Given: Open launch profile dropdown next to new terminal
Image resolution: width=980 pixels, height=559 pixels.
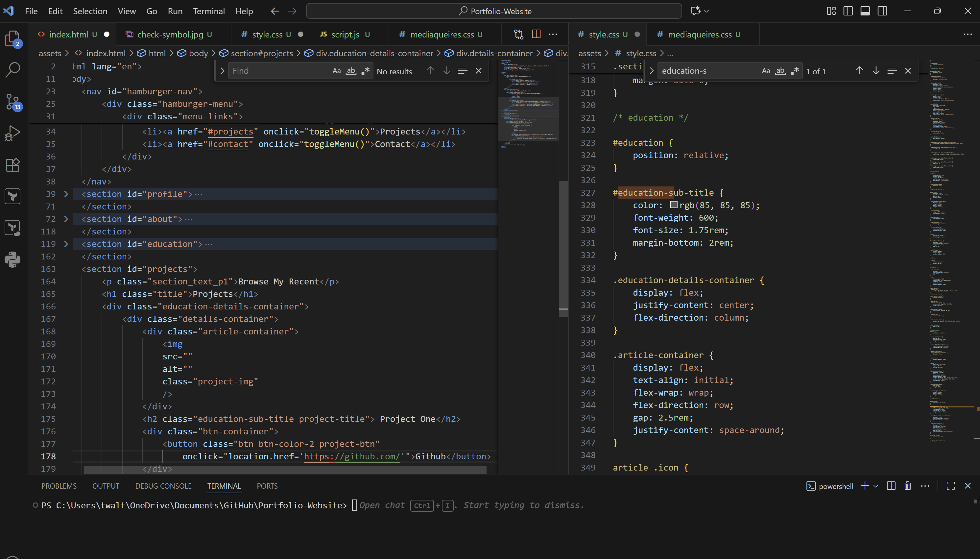Looking at the screenshot, I should [876, 486].
